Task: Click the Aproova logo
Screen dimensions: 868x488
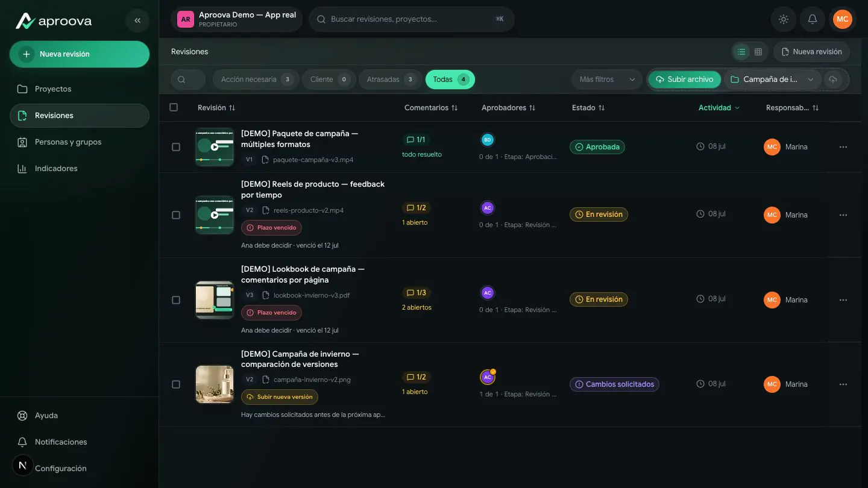Action: (54, 21)
